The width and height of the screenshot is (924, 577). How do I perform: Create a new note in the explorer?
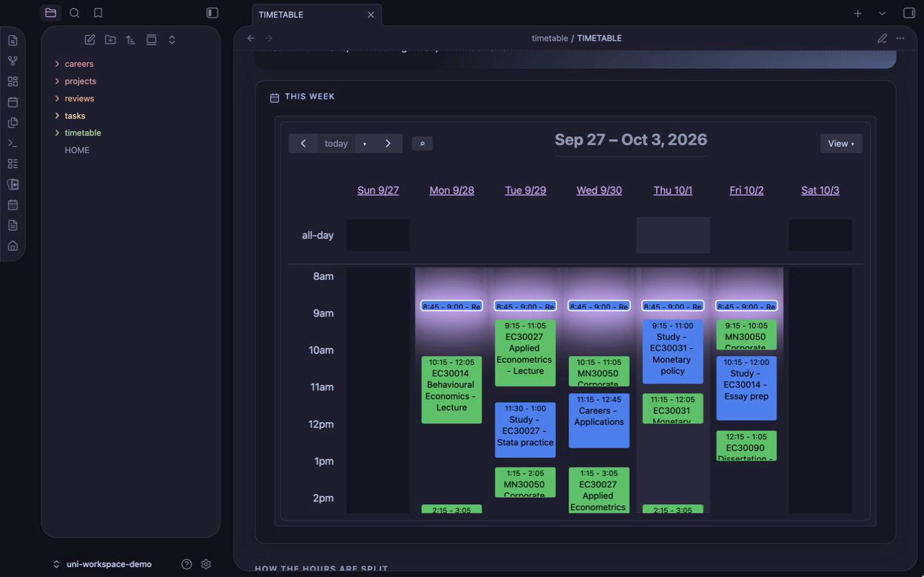pyautogui.click(x=90, y=40)
